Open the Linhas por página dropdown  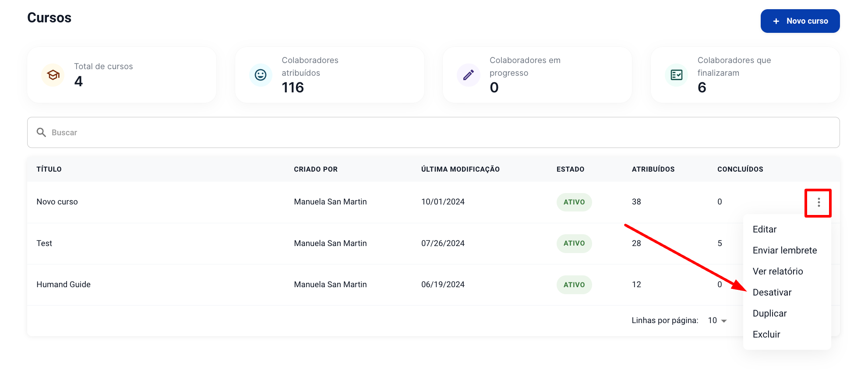[x=717, y=320]
